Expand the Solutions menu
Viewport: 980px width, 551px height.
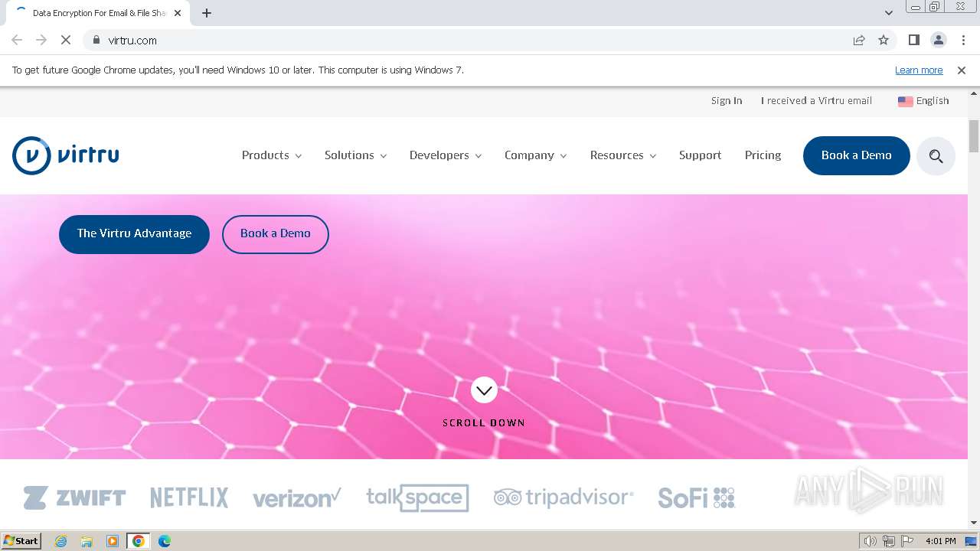pyautogui.click(x=355, y=155)
